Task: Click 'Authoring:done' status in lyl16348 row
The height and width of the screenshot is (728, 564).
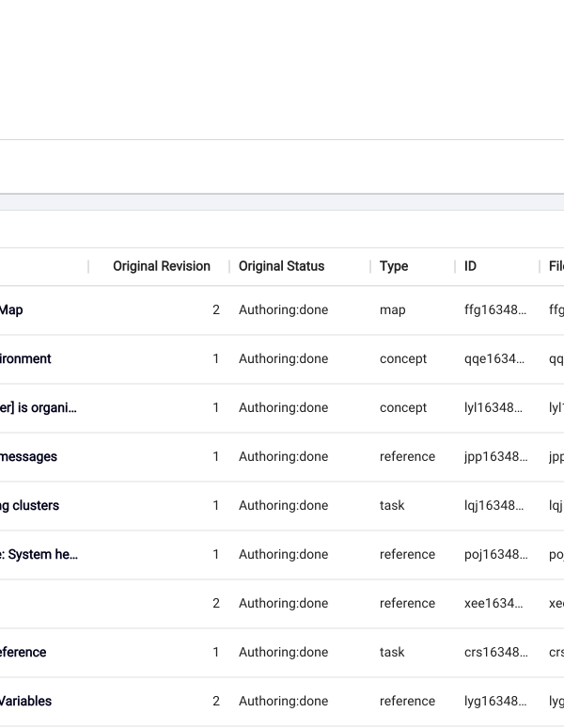Action: [x=283, y=407]
